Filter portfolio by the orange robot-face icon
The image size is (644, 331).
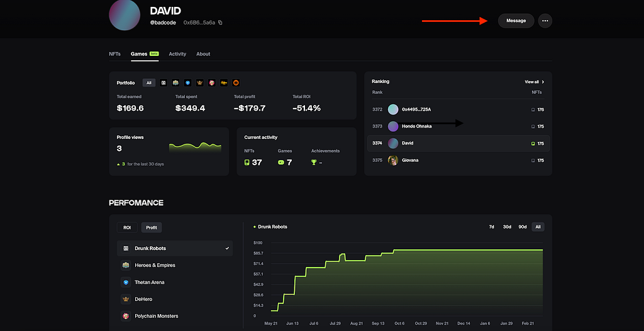236,83
